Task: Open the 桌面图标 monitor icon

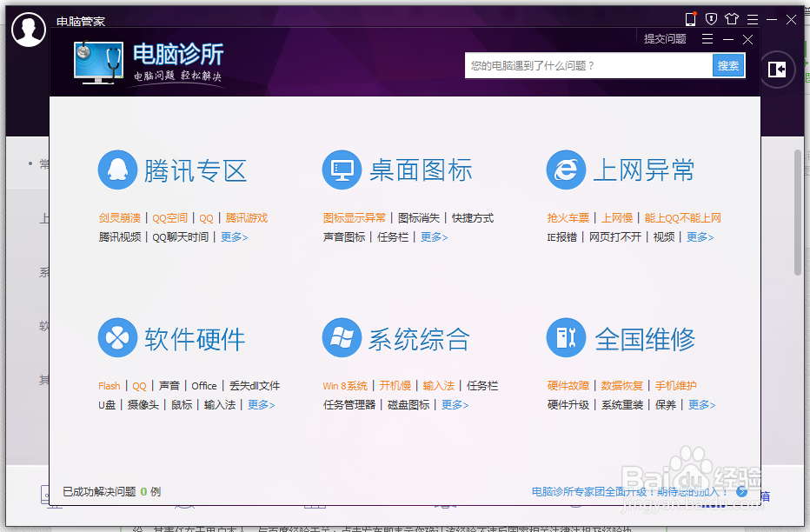Action: coord(342,170)
